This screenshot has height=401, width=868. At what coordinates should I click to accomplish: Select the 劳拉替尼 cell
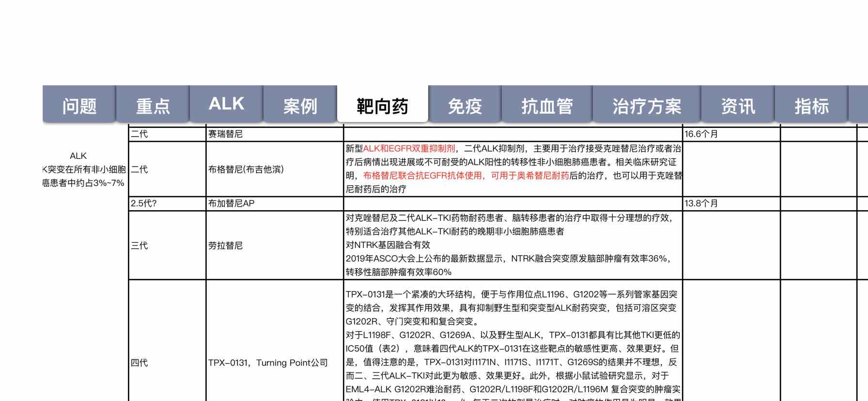point(274,246)
